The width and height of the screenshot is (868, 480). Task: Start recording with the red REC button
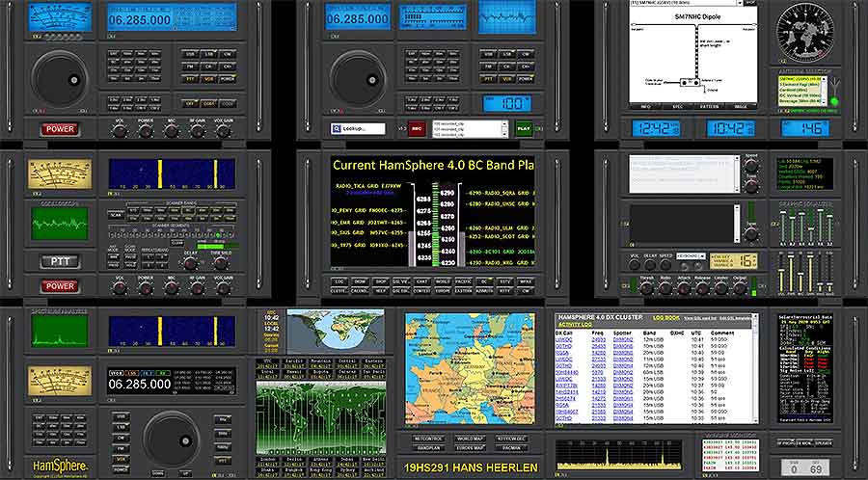(x=417, y=129)
